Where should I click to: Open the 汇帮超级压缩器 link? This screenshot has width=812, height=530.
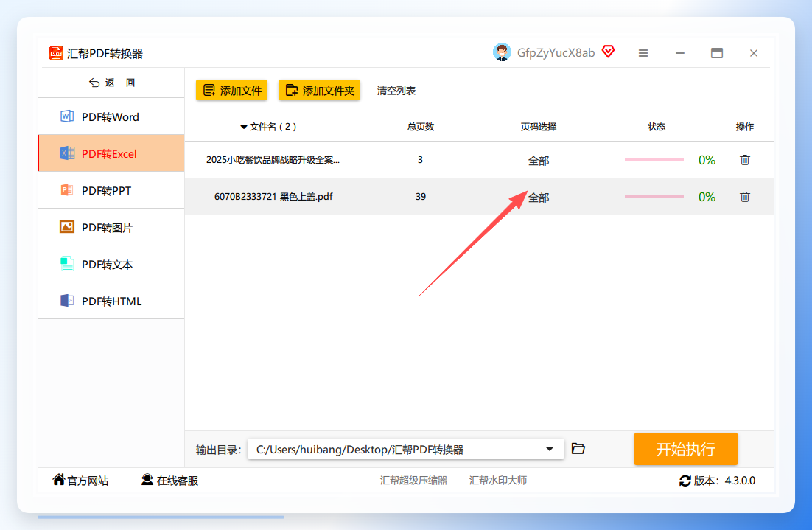[x=413, y=481]
